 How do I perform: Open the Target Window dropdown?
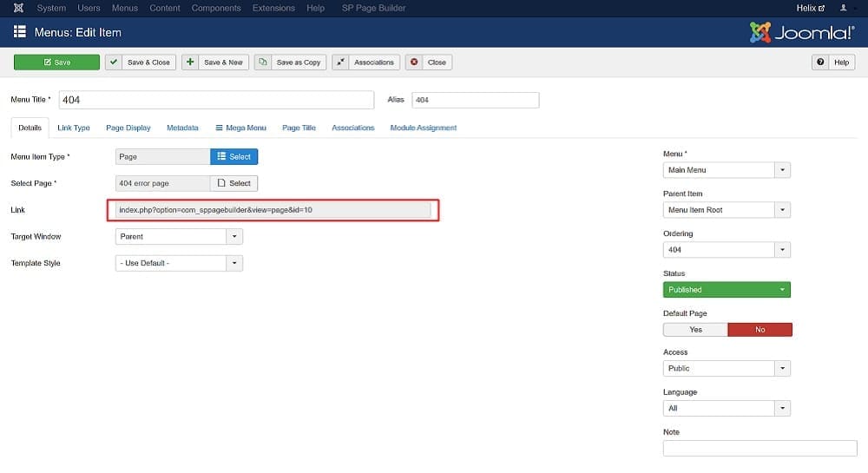coord(179,237)
